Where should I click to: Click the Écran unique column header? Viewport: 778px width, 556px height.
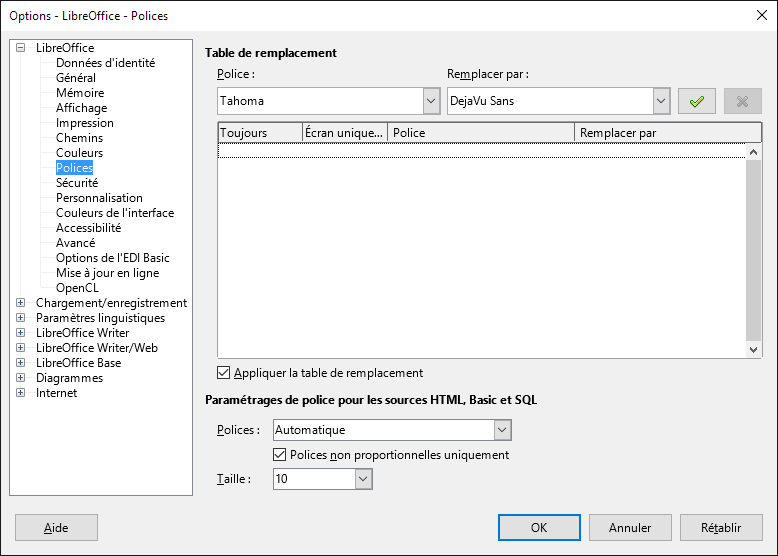(345, 133)
